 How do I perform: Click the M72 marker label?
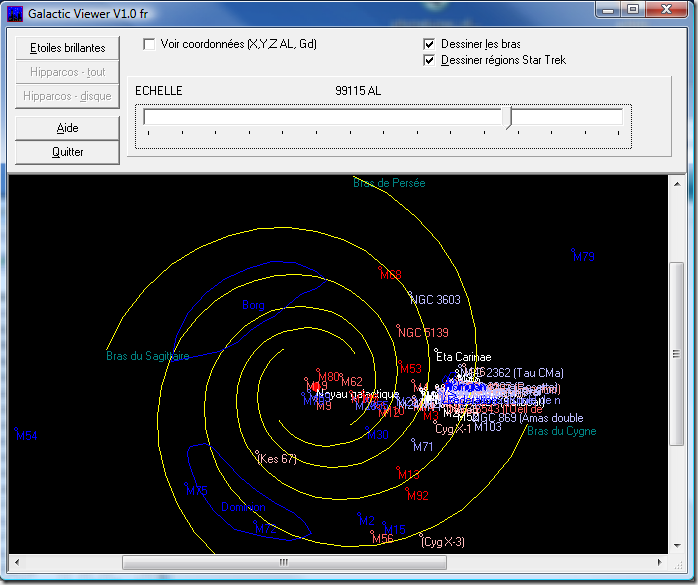[x=266, y=528]
